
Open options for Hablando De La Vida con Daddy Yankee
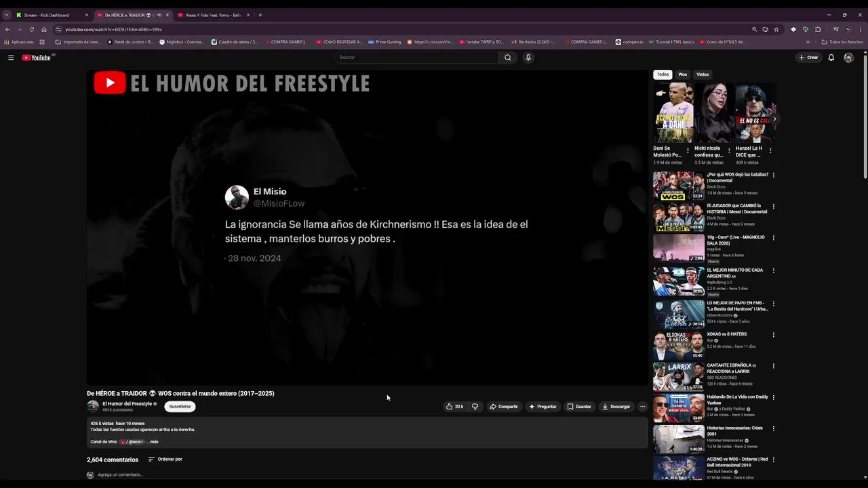[x=774, y=397]
